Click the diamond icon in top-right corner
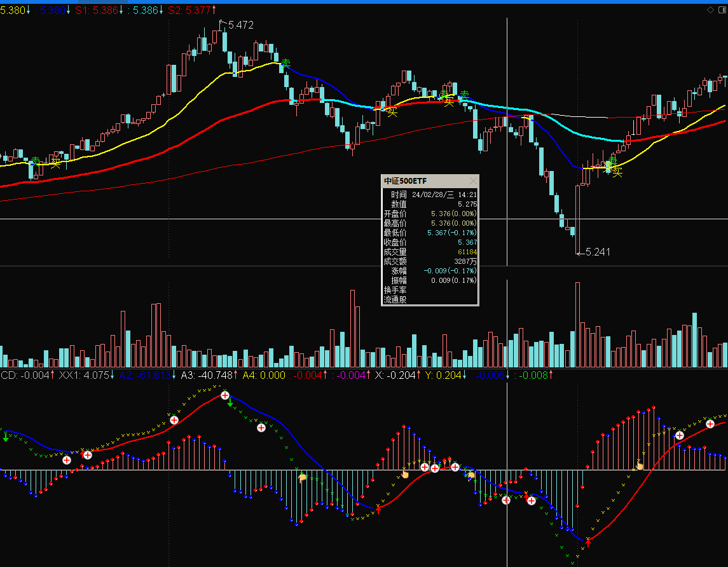The image size is (728, 567). click(710, 10)
